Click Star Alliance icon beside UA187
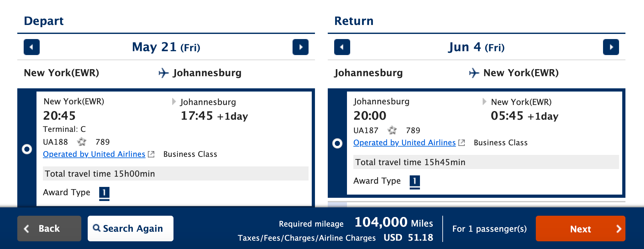 (x=392, y=130)
